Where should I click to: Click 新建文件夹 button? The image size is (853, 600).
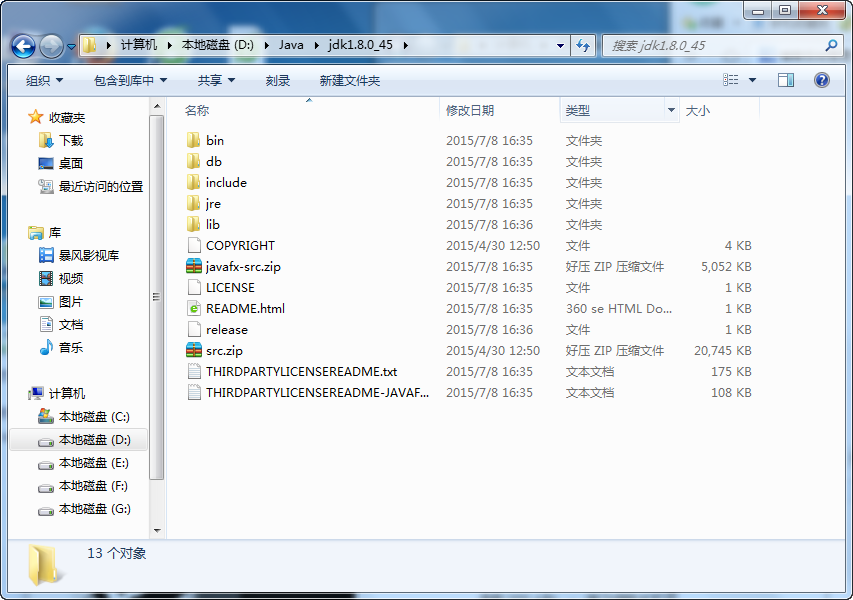coord(349,81)
